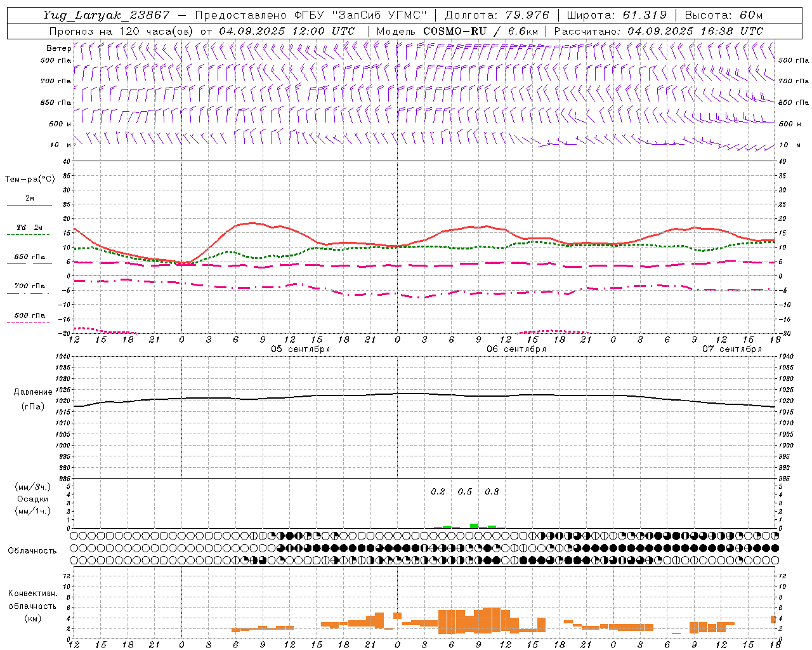Click the (мм/3ч.) units label
The height and width of the screenshot is (650, 812).
32,487
